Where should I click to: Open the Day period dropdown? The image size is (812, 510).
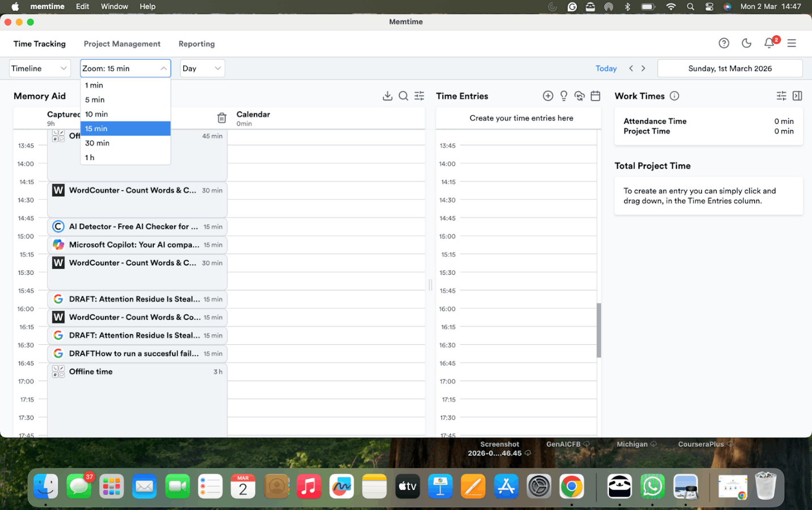[x=202, y=68]
